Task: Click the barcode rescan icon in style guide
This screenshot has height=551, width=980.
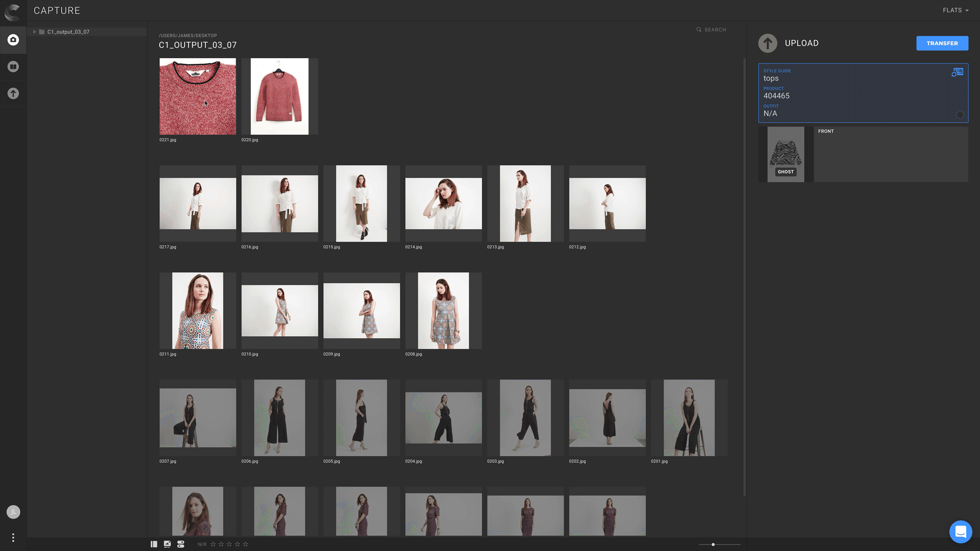Action: [957, 72]
